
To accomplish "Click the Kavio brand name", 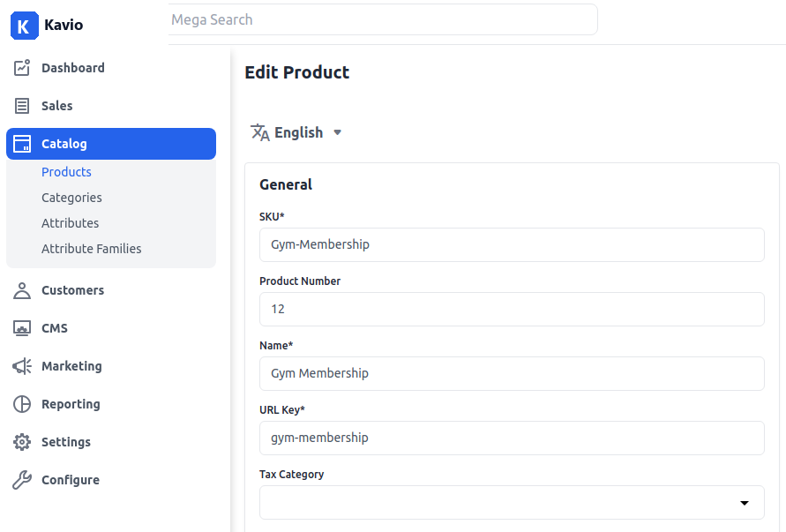I will pos(64,25).
